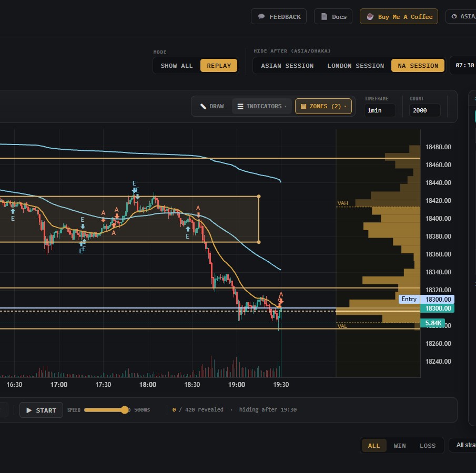Click the E marker at chart peak near 18:00
The height and width of the screenshot is (473, 476).
(x=134, y=183)
